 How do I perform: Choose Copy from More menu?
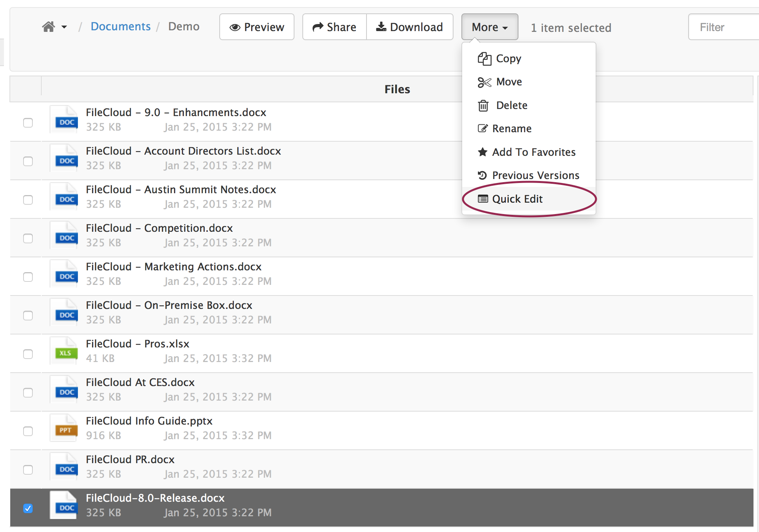[x=529, y=59]
